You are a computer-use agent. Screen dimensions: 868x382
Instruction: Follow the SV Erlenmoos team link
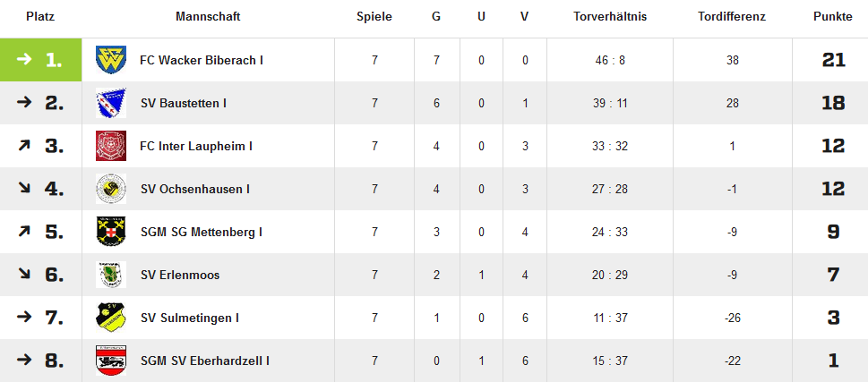click(180, 276)
